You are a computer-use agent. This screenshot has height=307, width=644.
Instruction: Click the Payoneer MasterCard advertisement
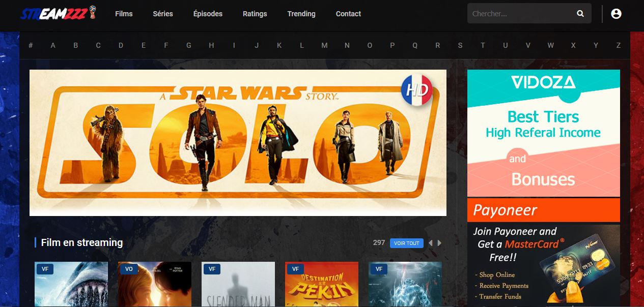tap(544, 253)
